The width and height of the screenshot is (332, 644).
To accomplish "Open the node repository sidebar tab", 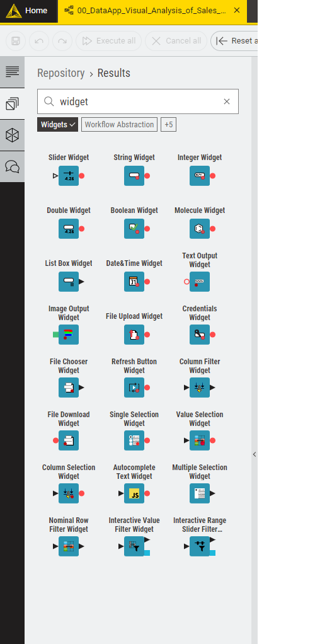I will [13, 103].
